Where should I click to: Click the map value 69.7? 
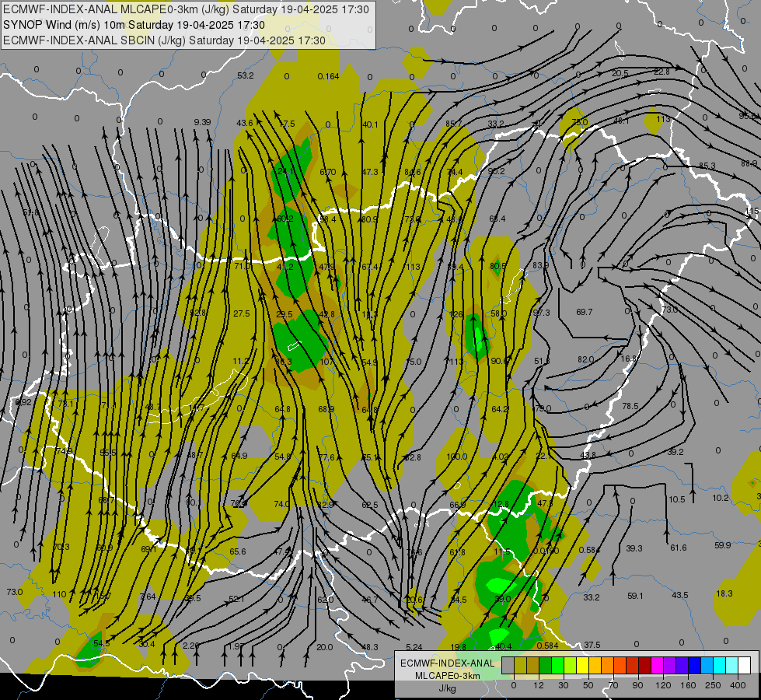coord(585,312)
